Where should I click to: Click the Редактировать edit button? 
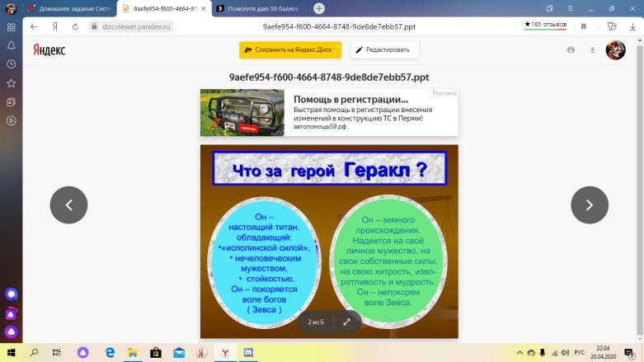[384, 50]
